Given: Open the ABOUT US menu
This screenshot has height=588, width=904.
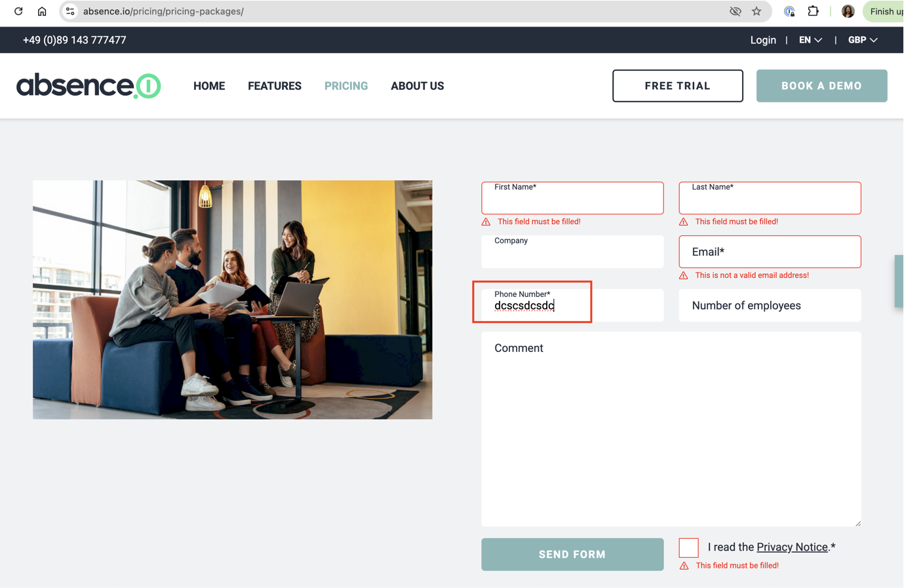Looking at the screenshot, I should point(418,86).
